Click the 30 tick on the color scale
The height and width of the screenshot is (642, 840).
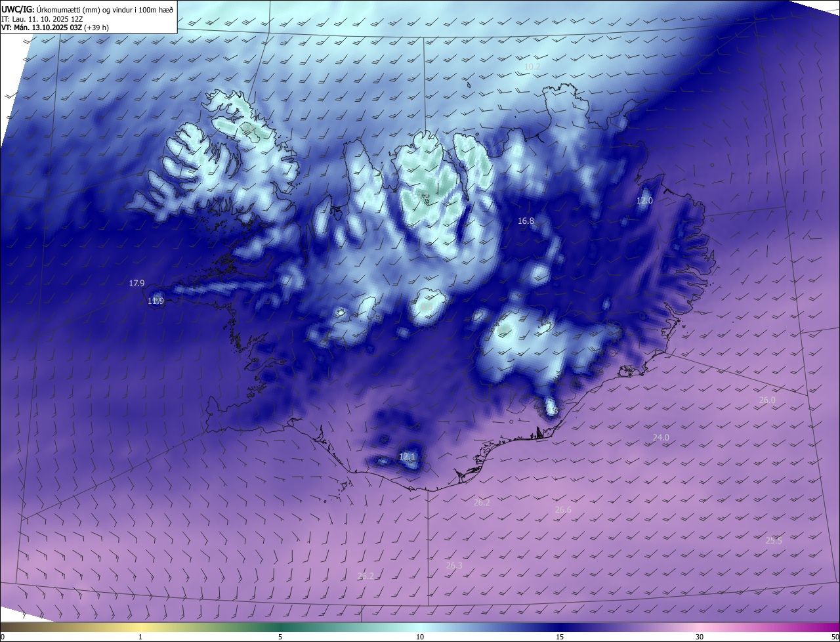[700, 637]
